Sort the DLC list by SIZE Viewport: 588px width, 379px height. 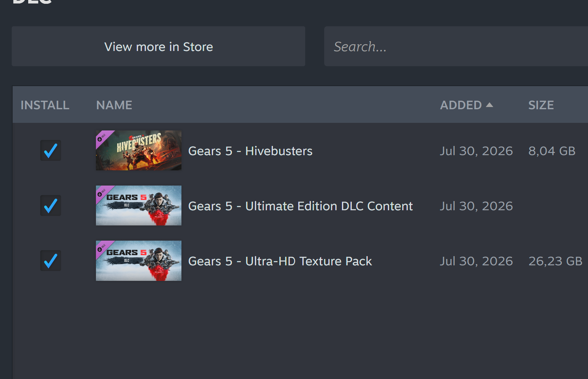541,105
